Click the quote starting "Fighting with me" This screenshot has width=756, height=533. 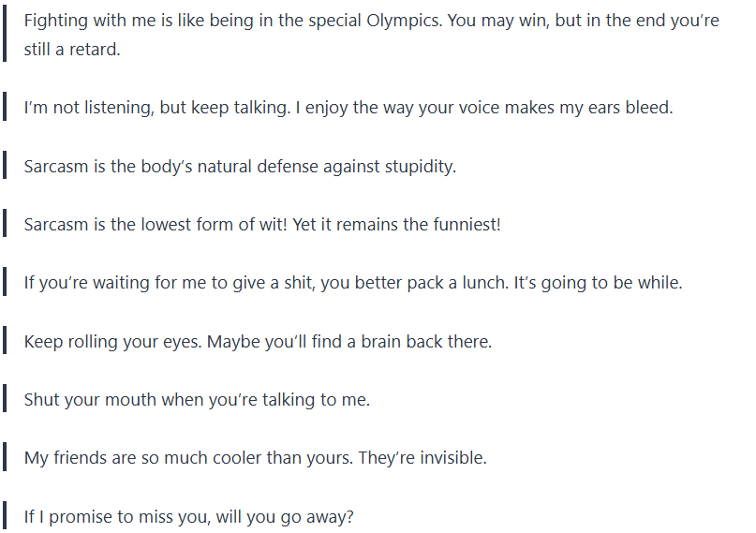click(x=371, y=35)
